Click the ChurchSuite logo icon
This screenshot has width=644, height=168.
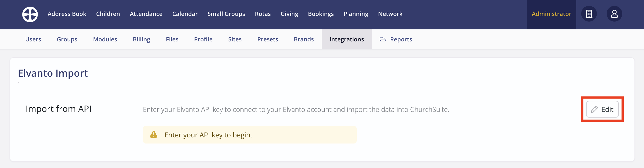click(30, 14)
